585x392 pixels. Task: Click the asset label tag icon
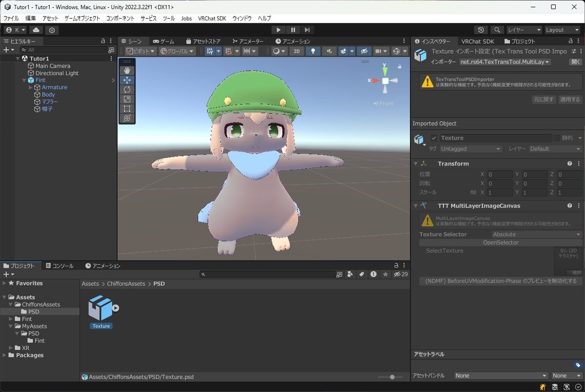(578, 365)
